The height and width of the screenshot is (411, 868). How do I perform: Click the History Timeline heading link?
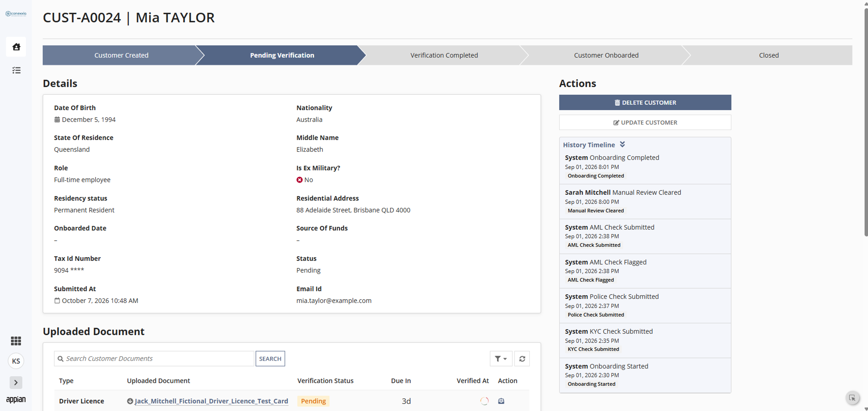pos(589,145)
